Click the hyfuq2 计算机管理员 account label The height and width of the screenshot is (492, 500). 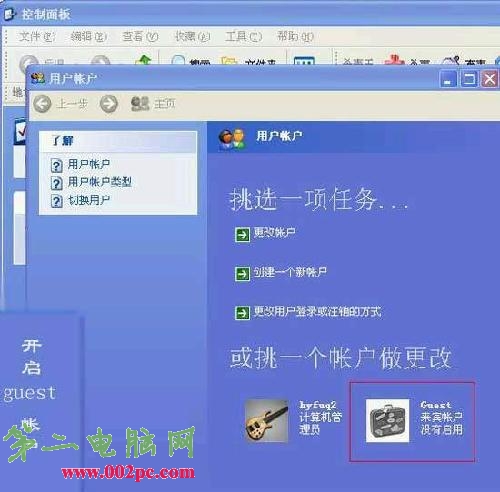click(320, 418)
